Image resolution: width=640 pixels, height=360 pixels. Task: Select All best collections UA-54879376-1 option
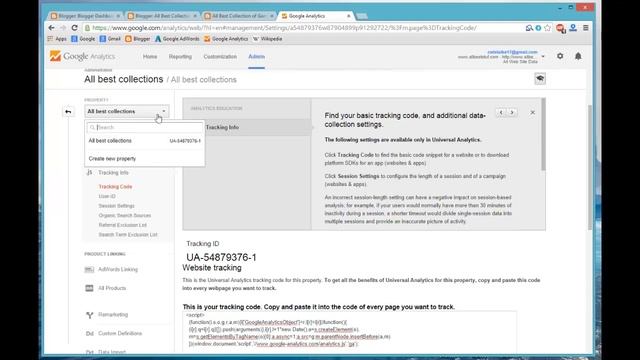tap(144, 141)
